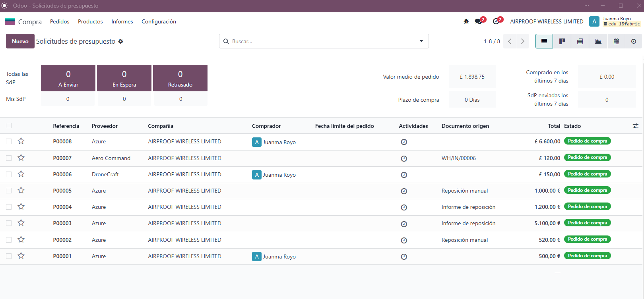Screen dimensions: 644x299
Task: Open the AIRPROOF WIRELESS LIMITED company switcher
Action: click(547, 21)
